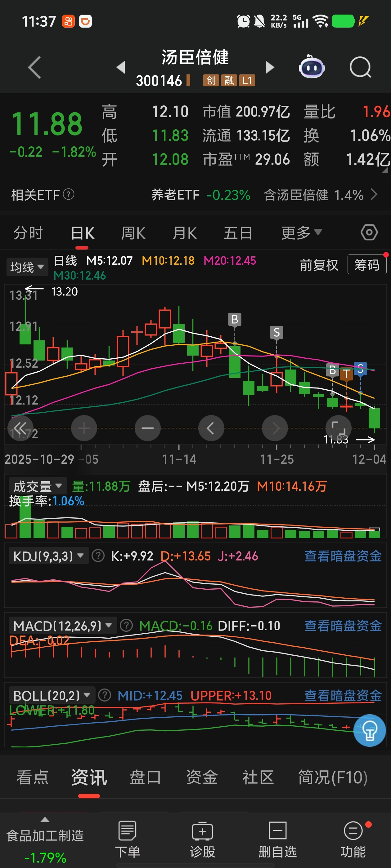Tap white S marker near 11-25

coord(276,332)
